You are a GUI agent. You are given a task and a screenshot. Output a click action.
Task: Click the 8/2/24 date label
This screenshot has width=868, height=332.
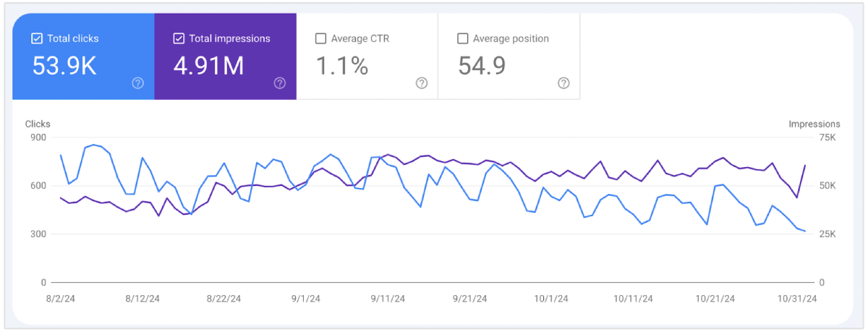pyautogui.click(x=61, y=298)
